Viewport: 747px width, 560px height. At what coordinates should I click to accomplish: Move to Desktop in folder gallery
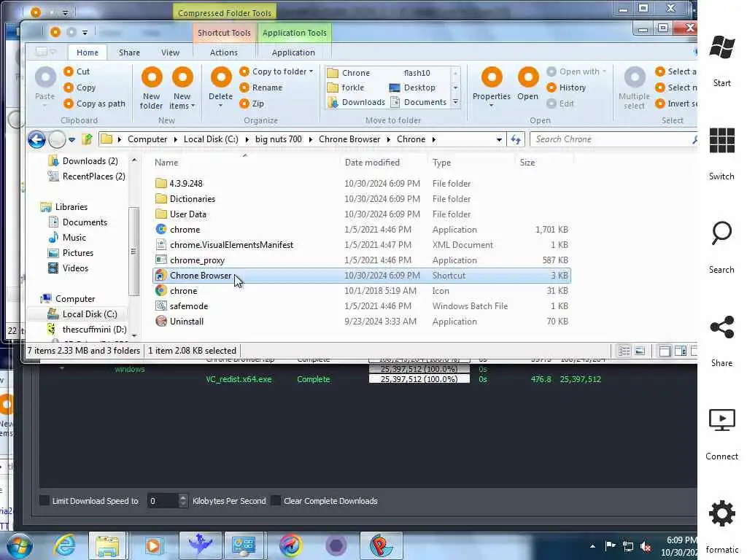point(413,87)
